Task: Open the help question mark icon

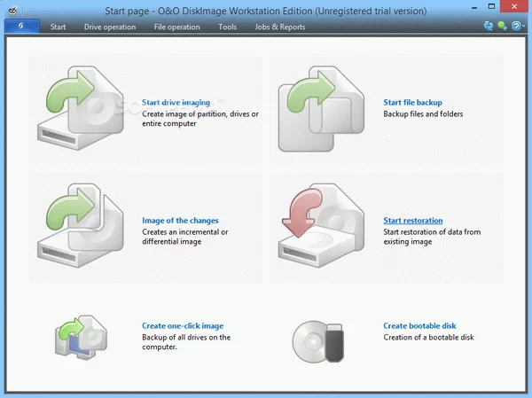Action: (516, 26)
